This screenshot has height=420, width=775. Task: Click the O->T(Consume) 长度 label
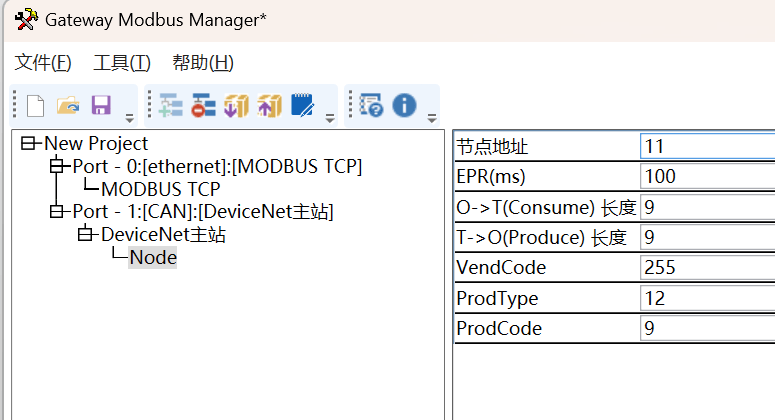[546, 207]
